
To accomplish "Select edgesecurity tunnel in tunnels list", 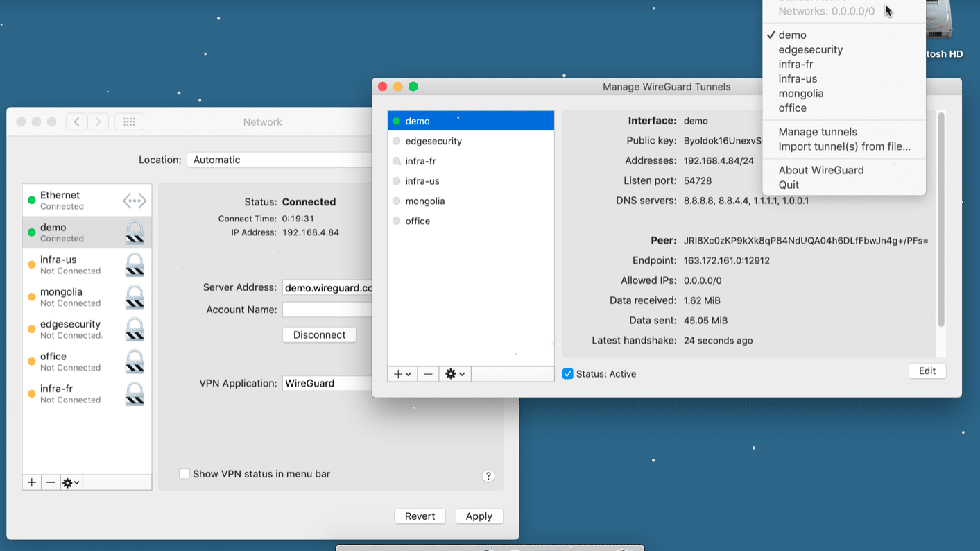I will click(471, 141).
